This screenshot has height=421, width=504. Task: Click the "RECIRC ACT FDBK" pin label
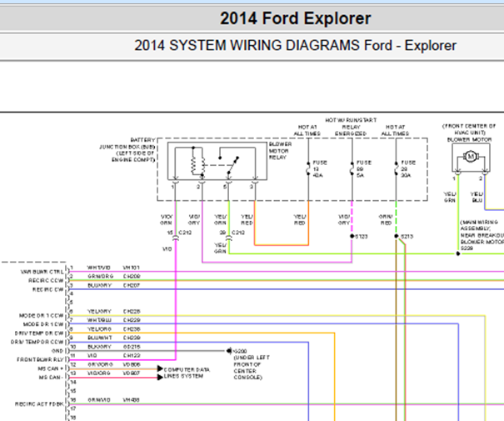click(x=39, y=404)
